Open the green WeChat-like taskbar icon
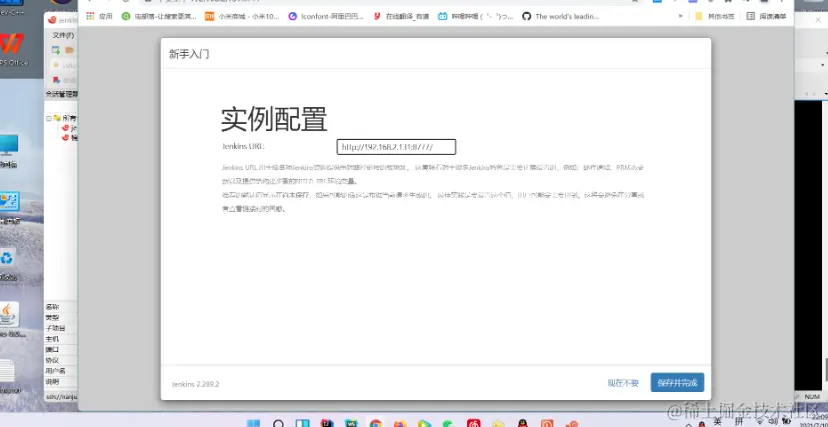 point(449,423)
